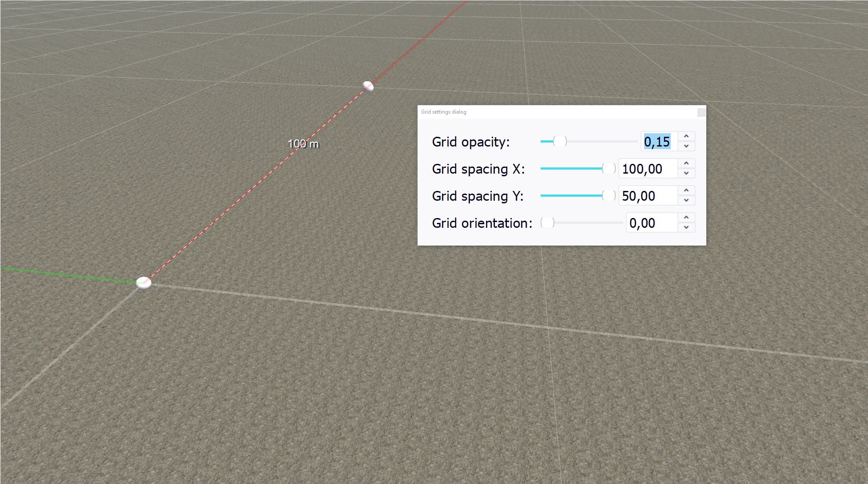Select the lower origin endpoint sphere
Viewport: 868px width, 484px height.
click(143, 282)
